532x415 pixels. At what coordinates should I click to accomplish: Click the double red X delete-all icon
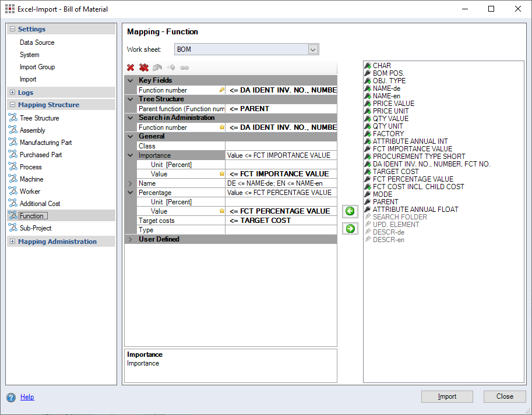(144, 68)
